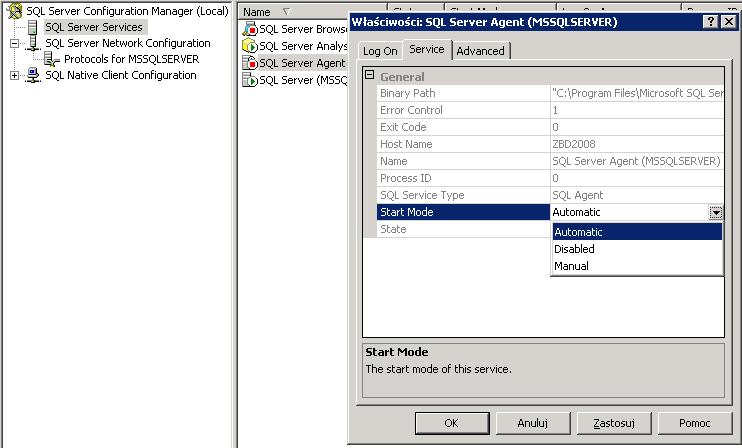Select the SQL Server Browser row name
The height and width of the screenshot is (448, 742).
click(303, 29)
